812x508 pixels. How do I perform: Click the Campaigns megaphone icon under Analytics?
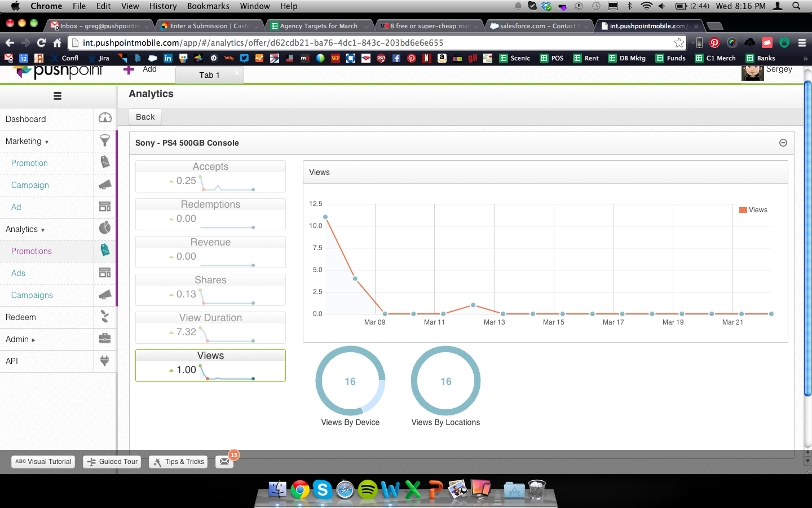[105, 295]
